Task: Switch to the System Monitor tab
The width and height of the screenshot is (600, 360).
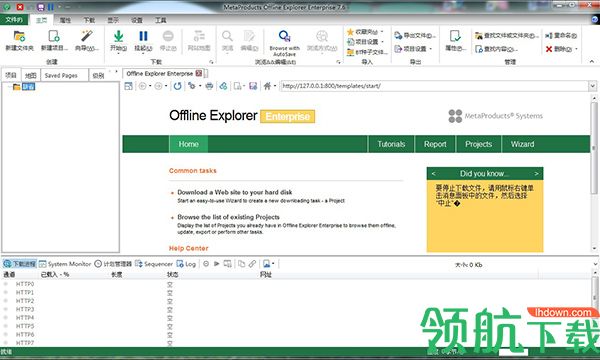Action: click(x=65, y=264)
